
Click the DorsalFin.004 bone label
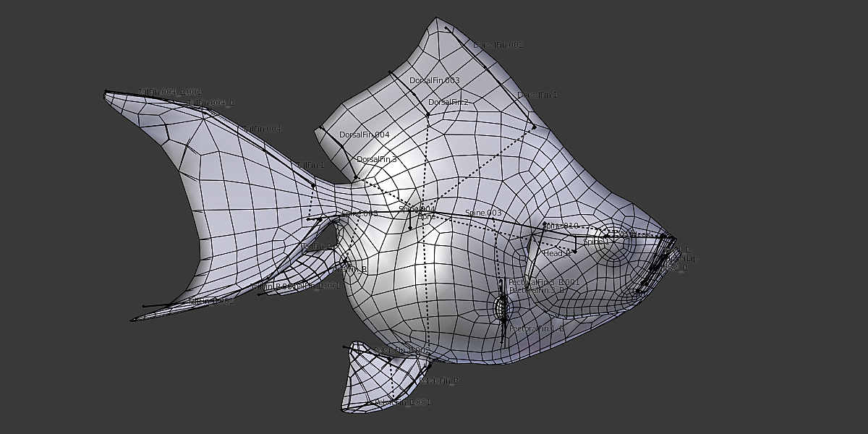click(x=364, y=135)
